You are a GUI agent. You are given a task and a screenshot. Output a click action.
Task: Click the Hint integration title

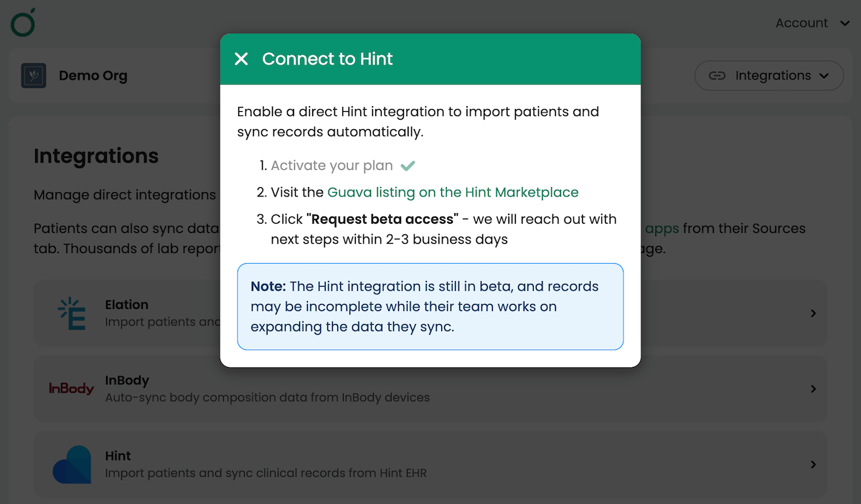[x=118, y=456]
